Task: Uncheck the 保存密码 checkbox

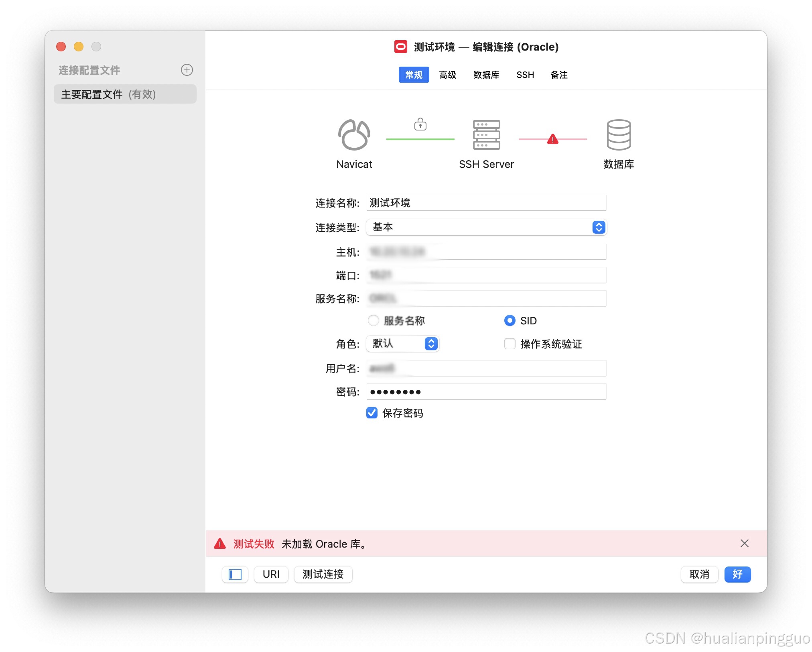Action: pyautogui.click(x=371, y=413)
